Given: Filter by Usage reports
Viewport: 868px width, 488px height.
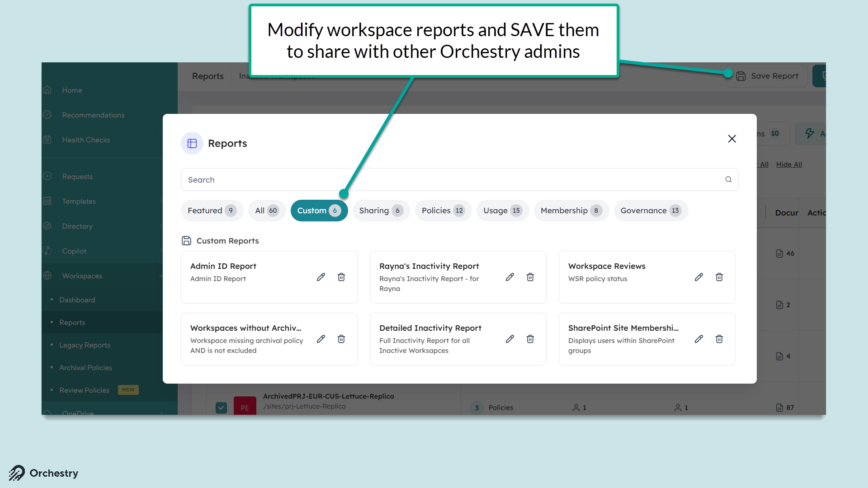Looking at the screenshot, I should point(503,211).
